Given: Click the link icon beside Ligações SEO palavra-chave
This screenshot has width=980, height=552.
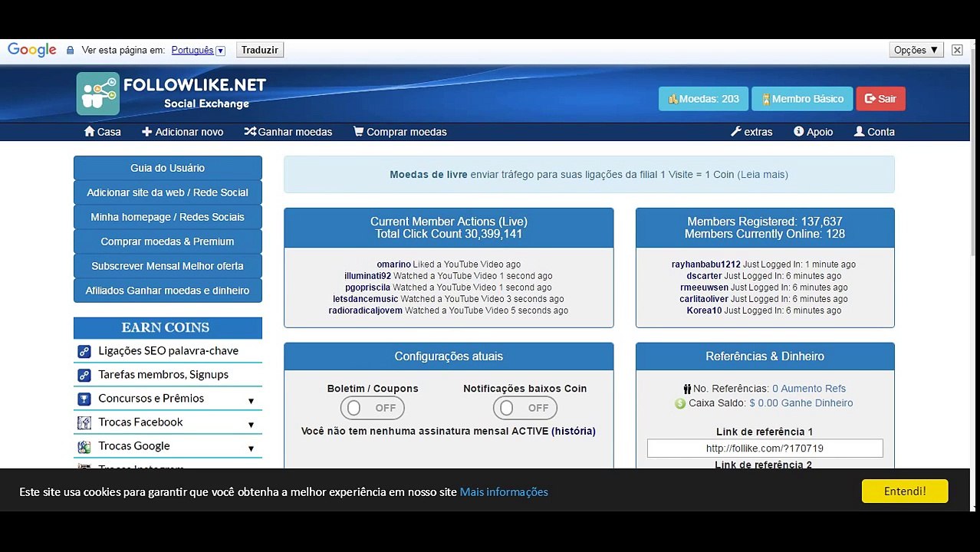Looking at the screenshot, I should pos(84,351).
